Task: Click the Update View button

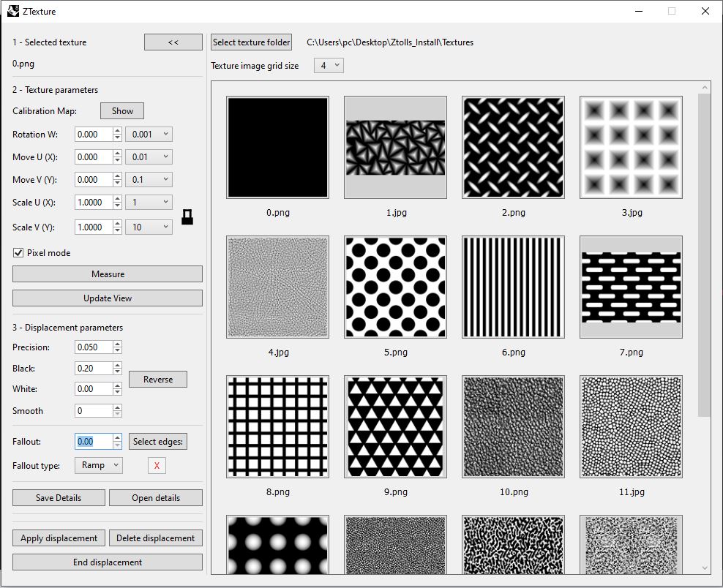Action: click(108, 298)
